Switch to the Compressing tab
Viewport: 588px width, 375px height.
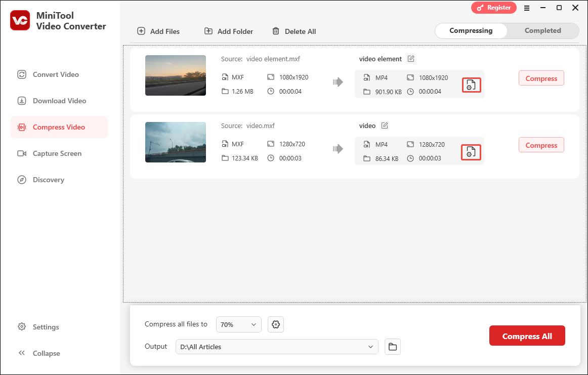click(471, 31)
